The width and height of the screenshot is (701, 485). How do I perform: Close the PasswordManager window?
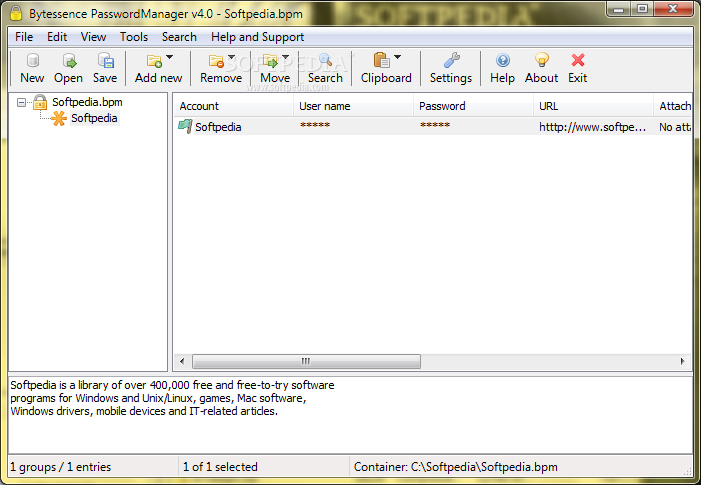673,9
